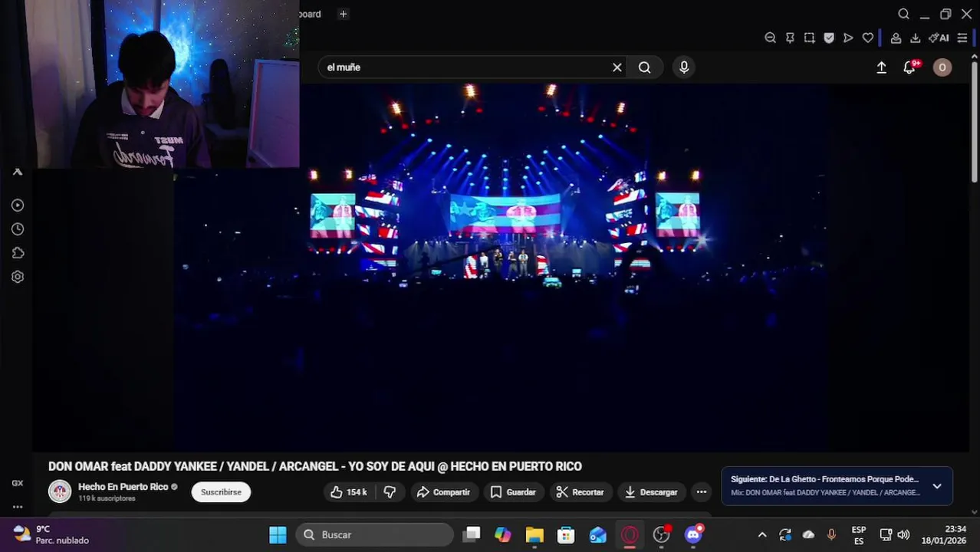Open volume speaker tray icon
Screen dimensions: 980x552
point(903,534)
